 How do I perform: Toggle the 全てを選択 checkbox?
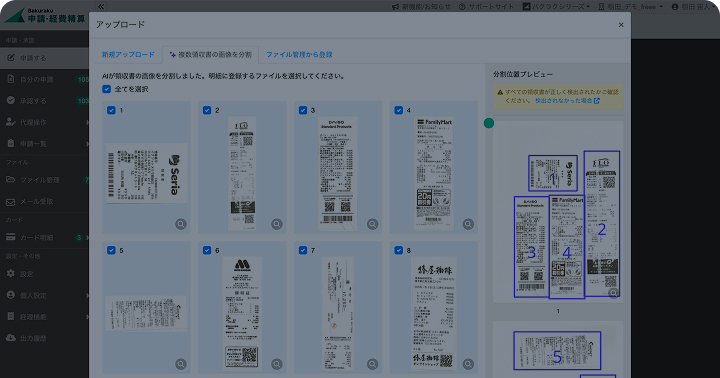point(107,89)
